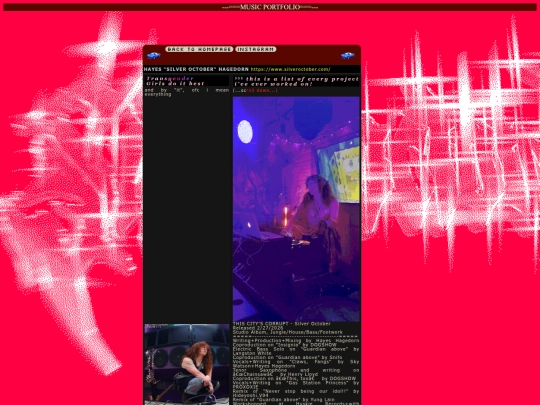Click 'HAYES "SILVER OCTOBER" HAGEDORN' name text
The width and height of the screenshot is (540, 405).
click(x=196, y=69)
